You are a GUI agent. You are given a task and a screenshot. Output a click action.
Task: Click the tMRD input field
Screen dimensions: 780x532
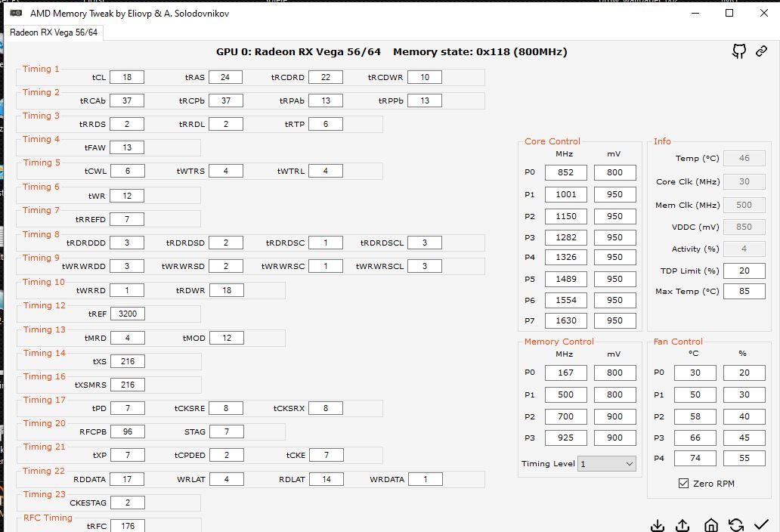tap(127, 338)
